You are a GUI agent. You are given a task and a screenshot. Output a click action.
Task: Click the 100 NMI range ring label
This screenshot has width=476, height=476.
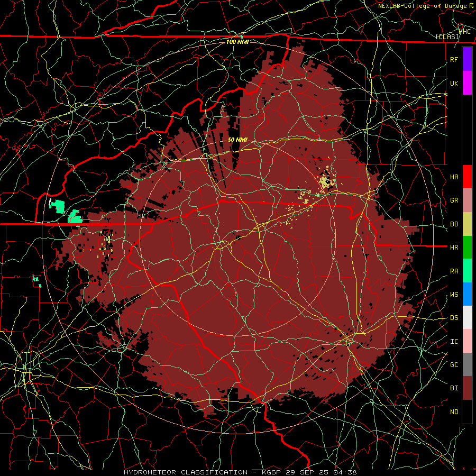[237, 42]
